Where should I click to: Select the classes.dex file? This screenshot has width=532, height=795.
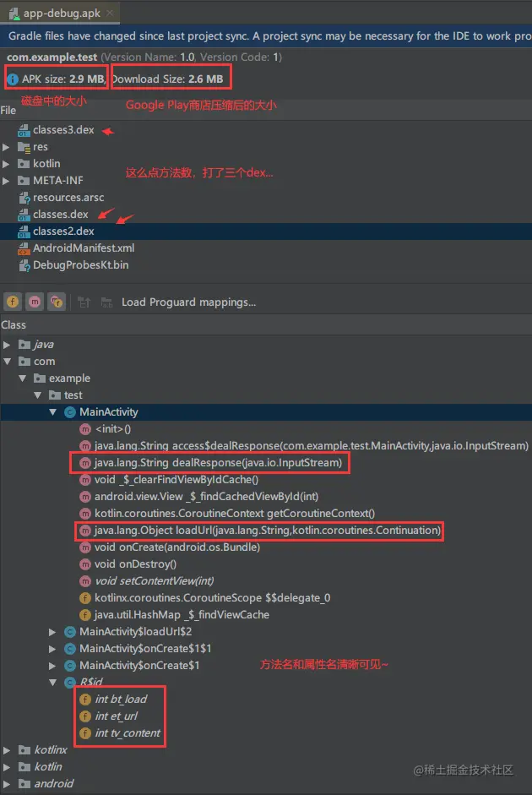[x=60, y=214]
